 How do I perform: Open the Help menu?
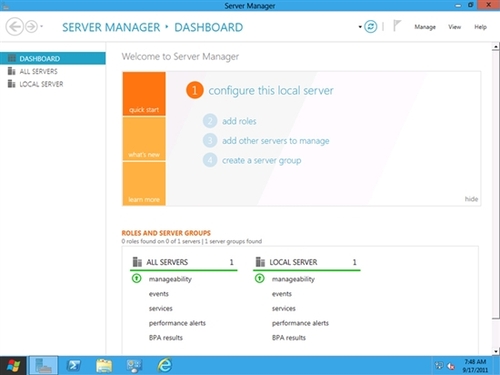point(480,27)
